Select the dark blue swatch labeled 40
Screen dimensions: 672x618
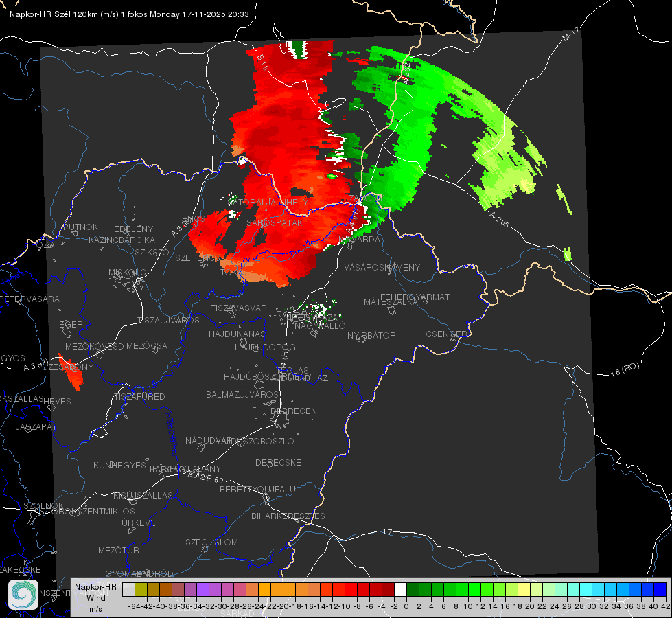[660, 589]
